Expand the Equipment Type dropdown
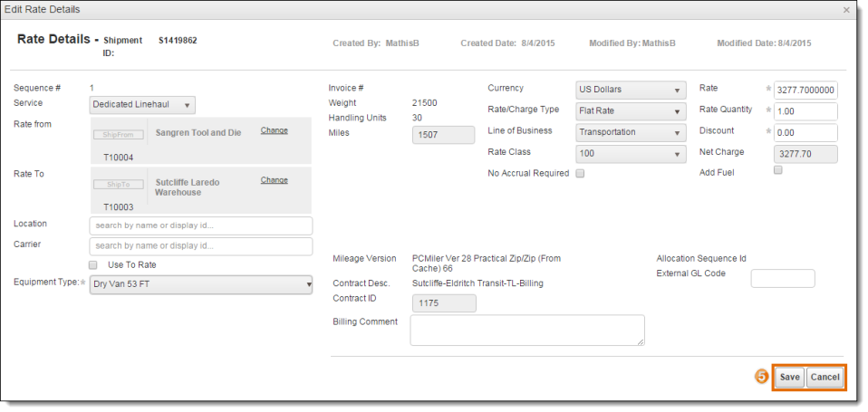 200,285
